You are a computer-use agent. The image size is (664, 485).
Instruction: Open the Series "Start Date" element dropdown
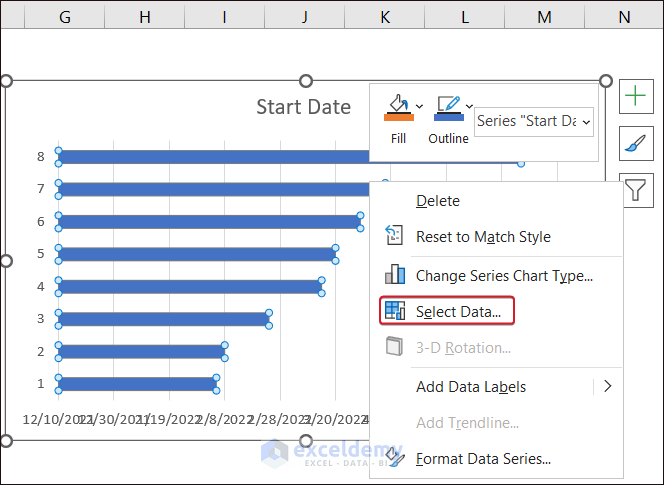tap(534, 121)
